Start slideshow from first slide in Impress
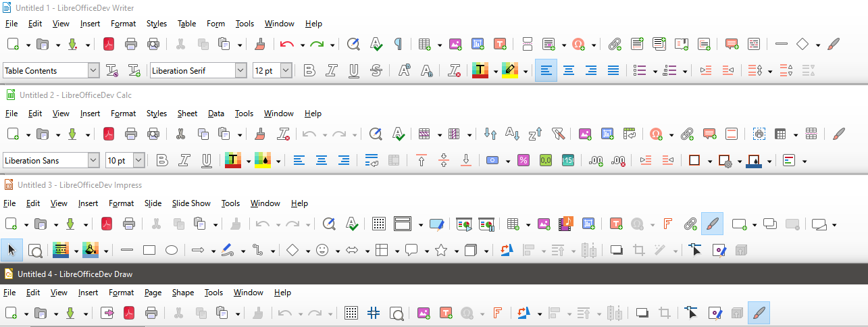 pos(463,224)
